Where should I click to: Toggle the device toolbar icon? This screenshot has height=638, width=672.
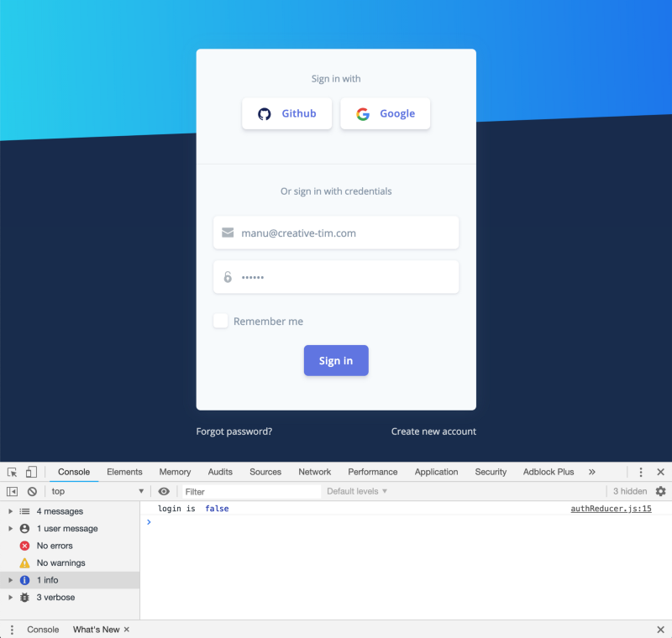click(x=31, y=472)
